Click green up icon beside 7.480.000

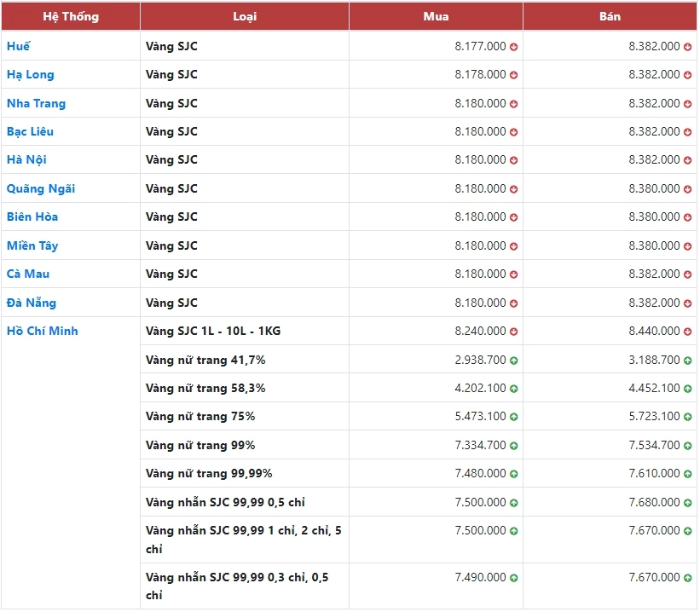coord(514,474)
